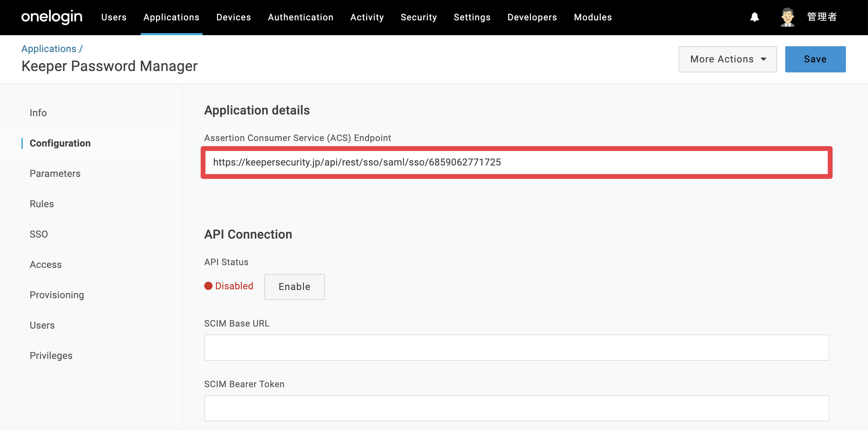Switch to the Parameters tab
868x431 pixels.
point(55,173)
